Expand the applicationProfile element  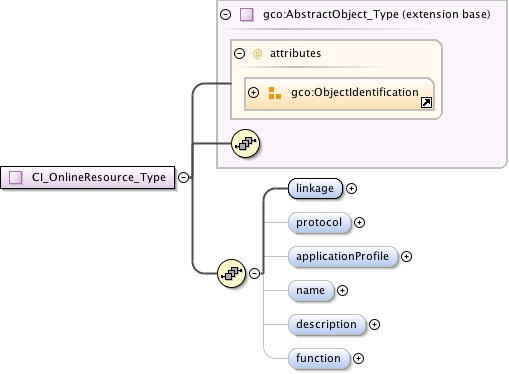click(x=406, y=256)
